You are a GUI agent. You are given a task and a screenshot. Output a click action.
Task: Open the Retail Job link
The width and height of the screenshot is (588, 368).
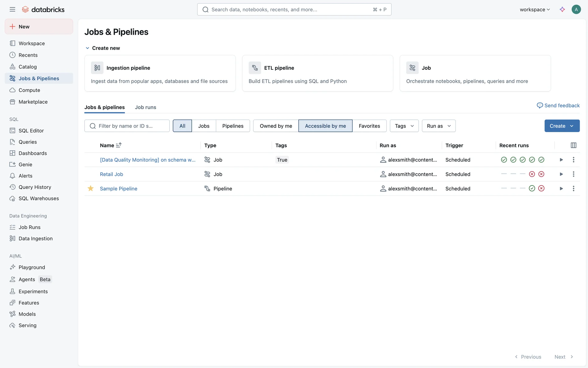pyautogui.click(x=111, y=174)
